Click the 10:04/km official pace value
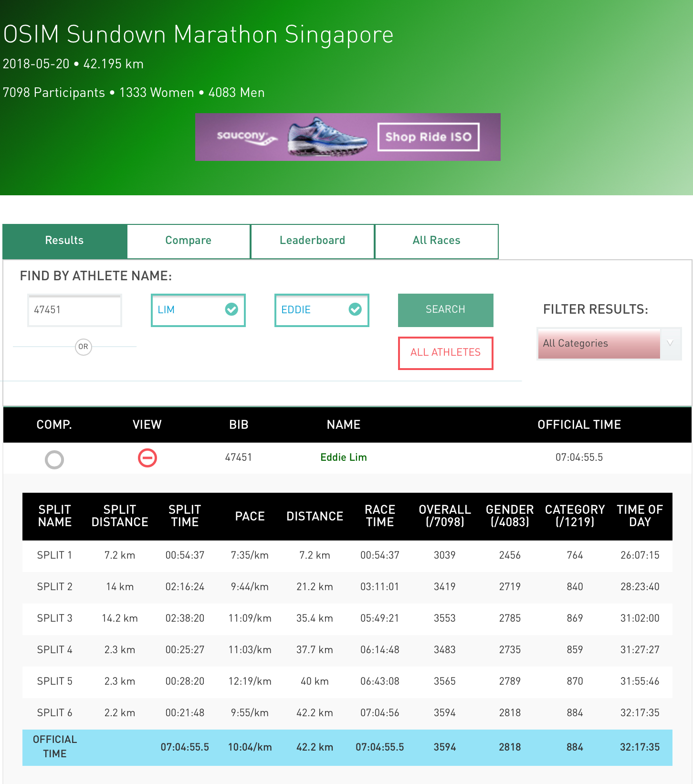Viewport: 693px width, 784px height. coord(250,747)
